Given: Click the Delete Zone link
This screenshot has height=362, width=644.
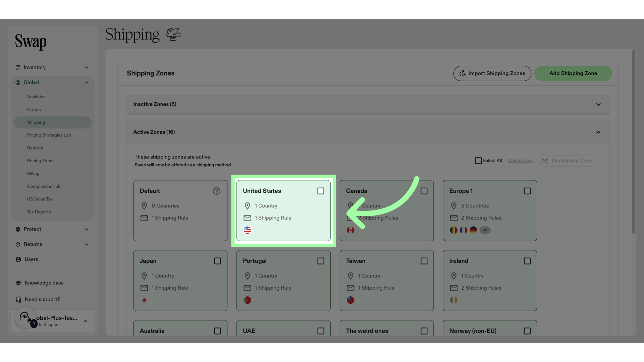Looking at the screenshot, I should pyautogui.click(x=520, y=161).
